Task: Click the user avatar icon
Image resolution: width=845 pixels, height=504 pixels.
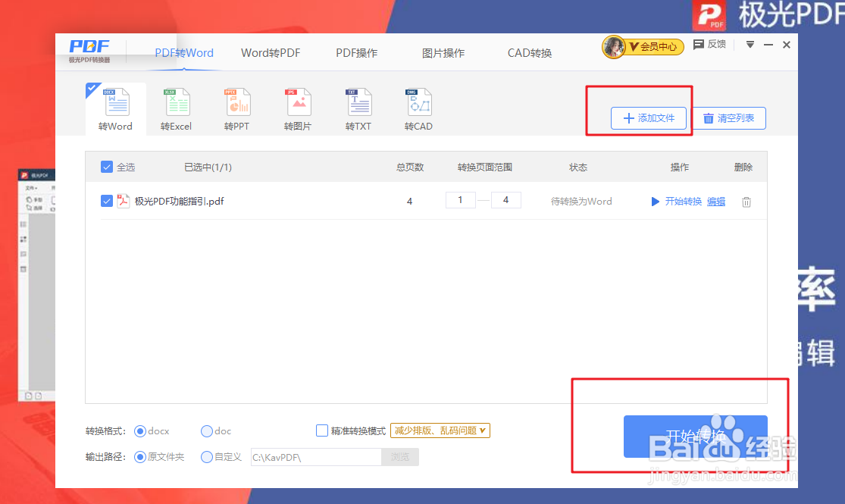Action: point(613,47)
